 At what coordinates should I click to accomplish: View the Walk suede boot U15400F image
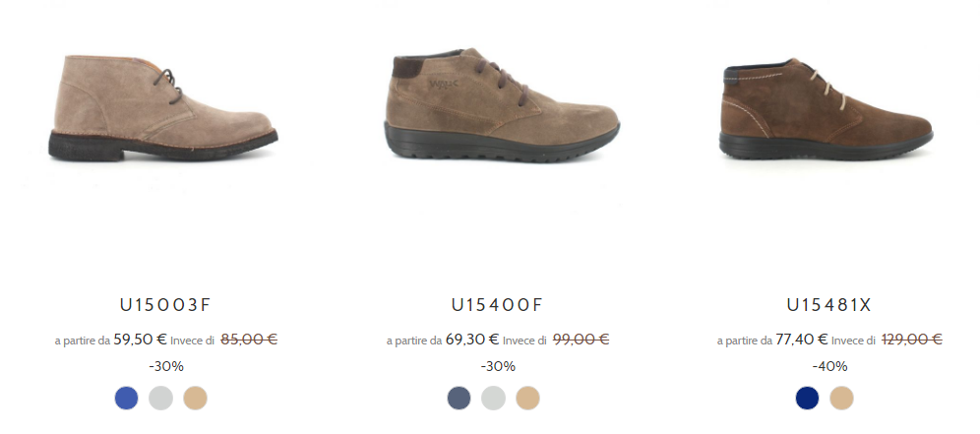pos(501,105)
